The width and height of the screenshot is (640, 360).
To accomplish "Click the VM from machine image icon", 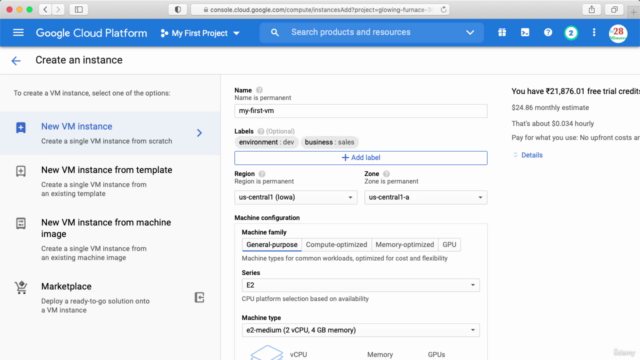I will coord(21,223).
